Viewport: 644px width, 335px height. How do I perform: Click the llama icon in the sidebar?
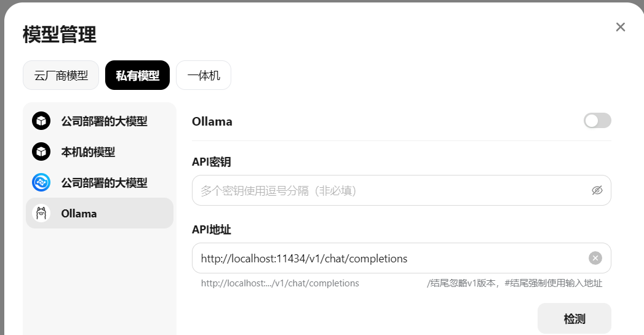(x=41, y=213)
